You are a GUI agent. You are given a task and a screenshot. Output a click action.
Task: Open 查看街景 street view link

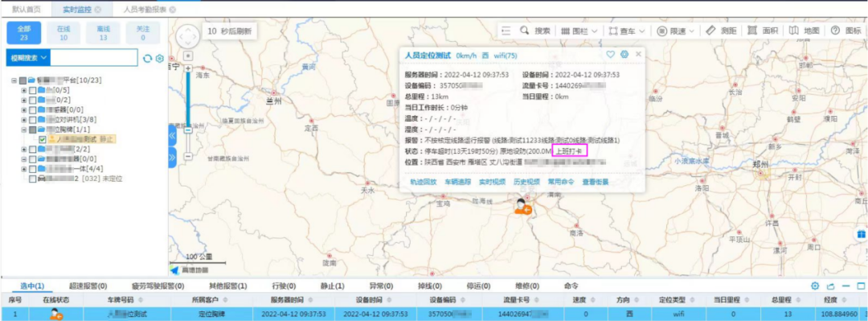tap(595, 181)
